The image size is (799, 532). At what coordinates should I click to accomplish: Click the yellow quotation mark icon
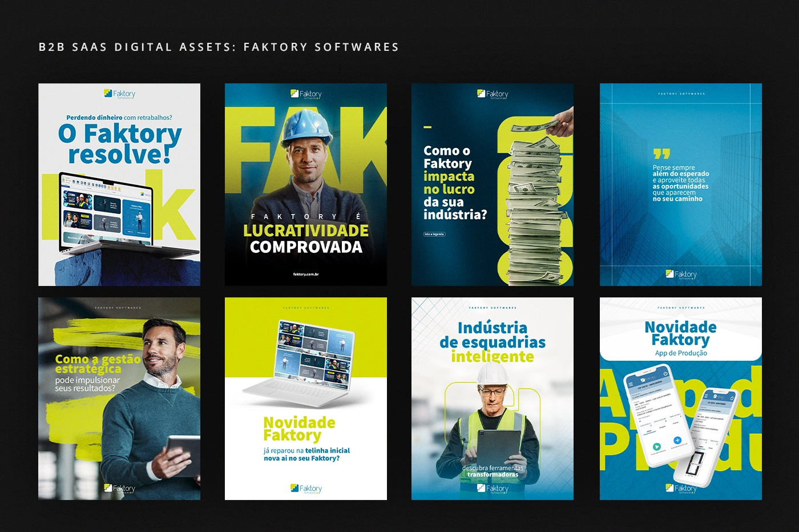pos(661,154)
